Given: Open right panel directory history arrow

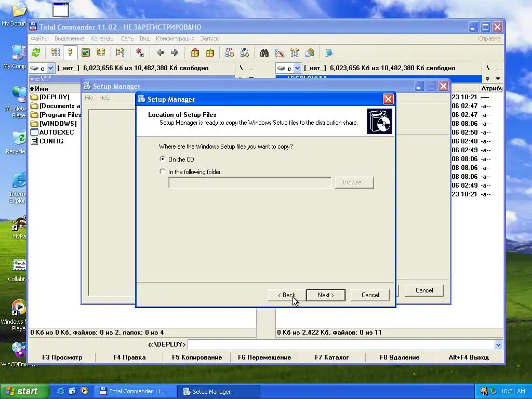Looking at the screenshot, I should pyautogui.click(x=498, y=79).
